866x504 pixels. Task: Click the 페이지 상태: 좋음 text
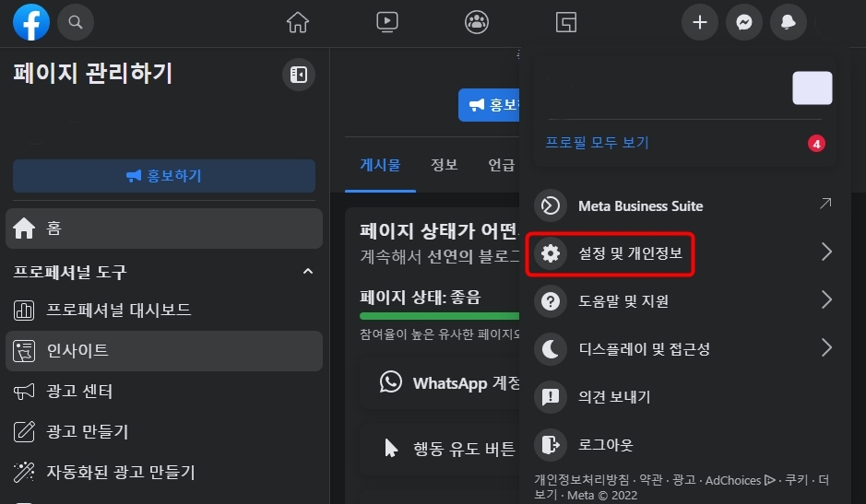pos(421,298)
